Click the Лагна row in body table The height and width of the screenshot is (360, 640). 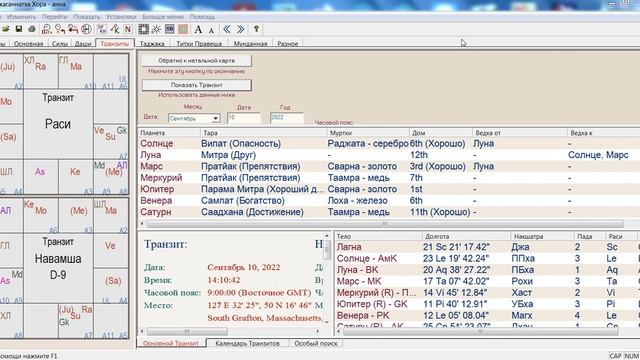click(x=487, y=247)
